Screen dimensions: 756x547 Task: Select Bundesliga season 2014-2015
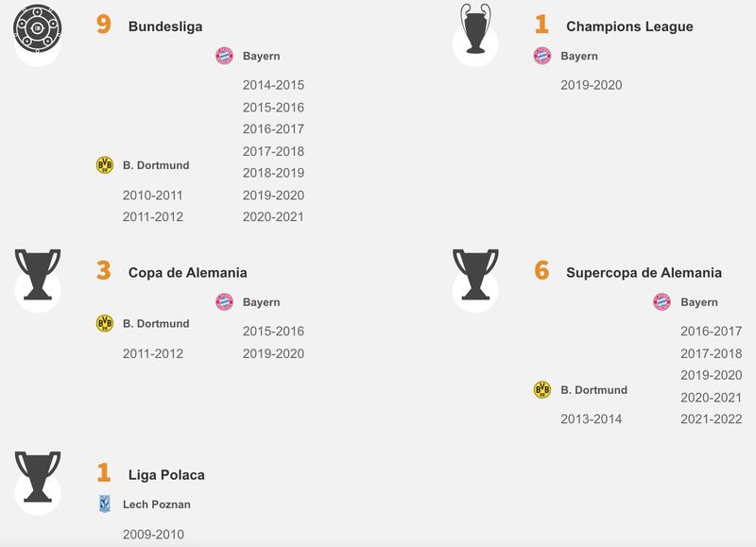pos(273,85)
